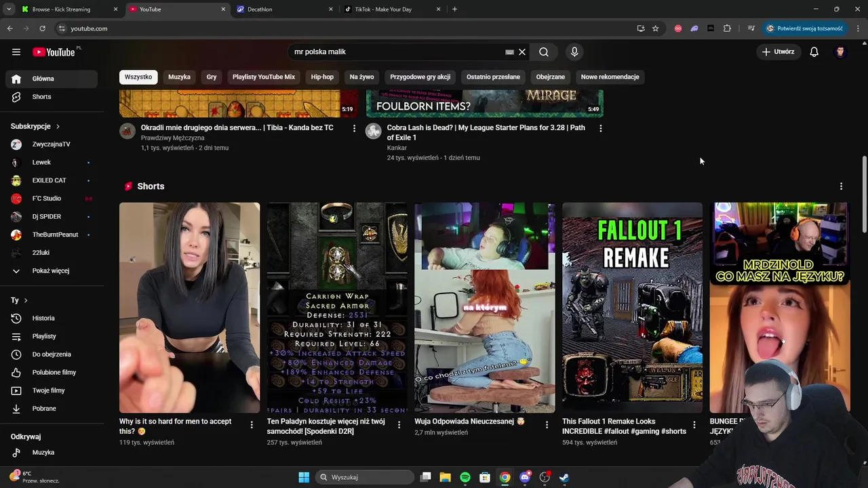This screenshot has height=488, width=868.
Task: Open Dj SPIDER subscription channel
Action: tap(52, 217)
